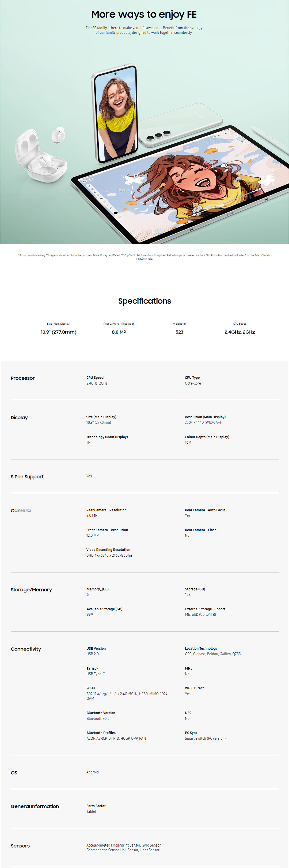Click the 523 weight summary value
Screen dimensions: 289x868
tap(179, 332)
